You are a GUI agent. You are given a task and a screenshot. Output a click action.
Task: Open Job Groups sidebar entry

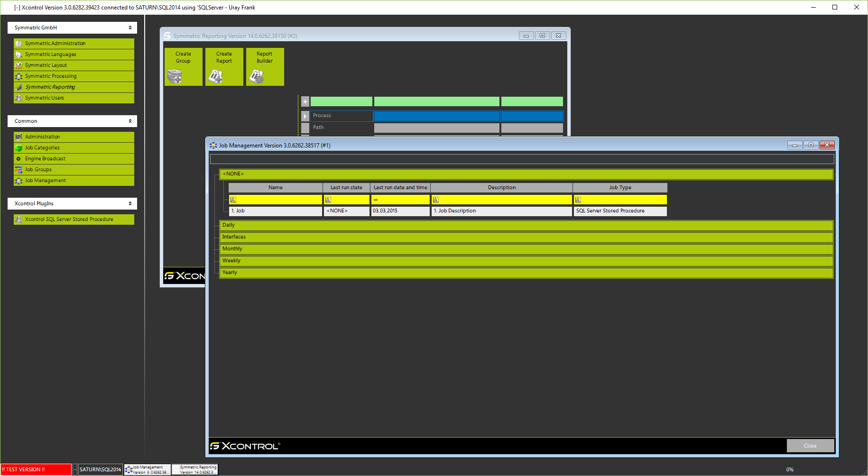(74, 170)
